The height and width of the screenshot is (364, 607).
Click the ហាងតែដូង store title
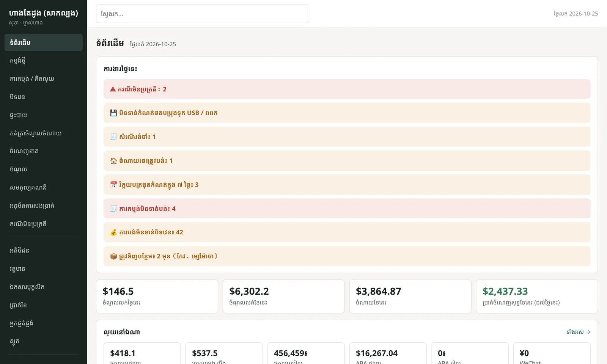(44, 13)
